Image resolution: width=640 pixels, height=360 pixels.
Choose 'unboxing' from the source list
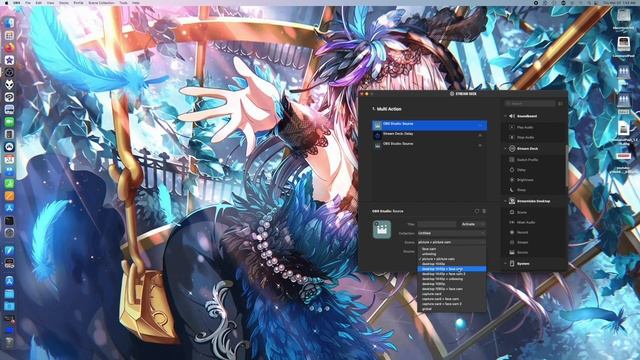click(x=451, y=254)
